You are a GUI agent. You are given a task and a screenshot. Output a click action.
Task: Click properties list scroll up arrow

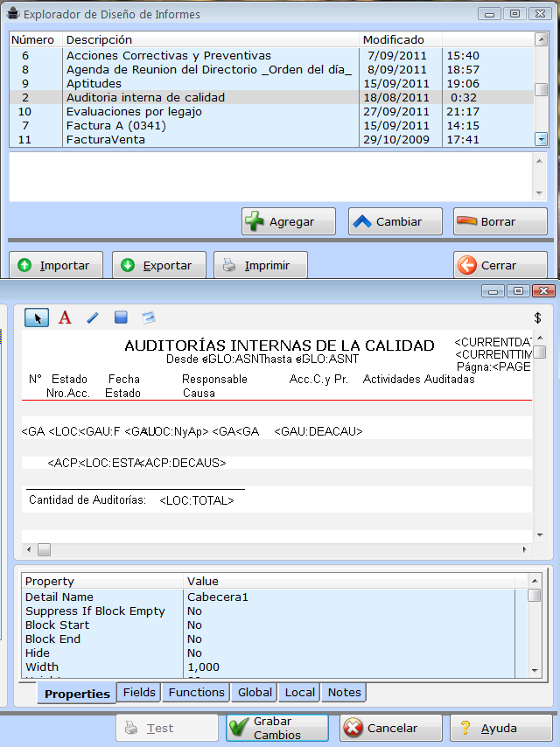click(535, 581)
